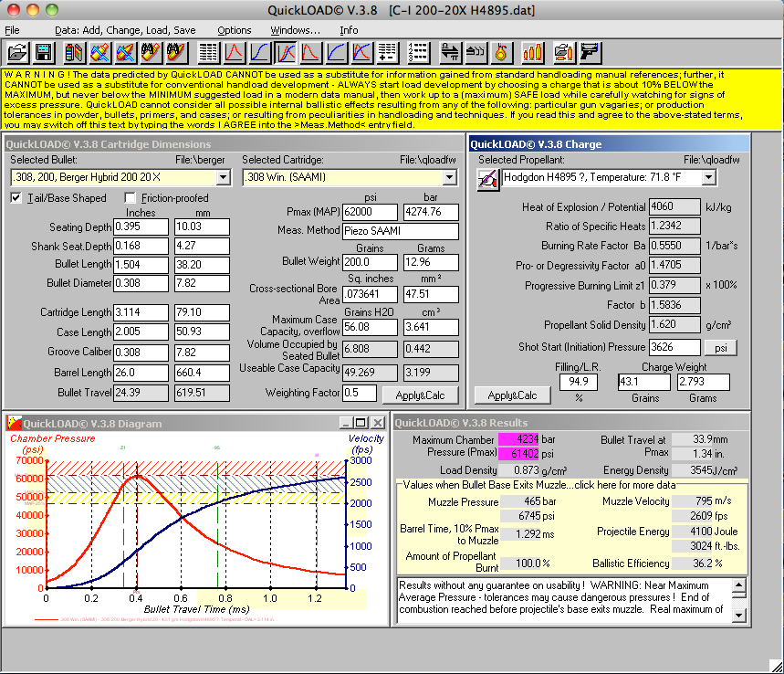Click the bullet with arrows toolbar icon
Image resolution: width=784 pixels, height=674 pixels.
coord(476,52)
